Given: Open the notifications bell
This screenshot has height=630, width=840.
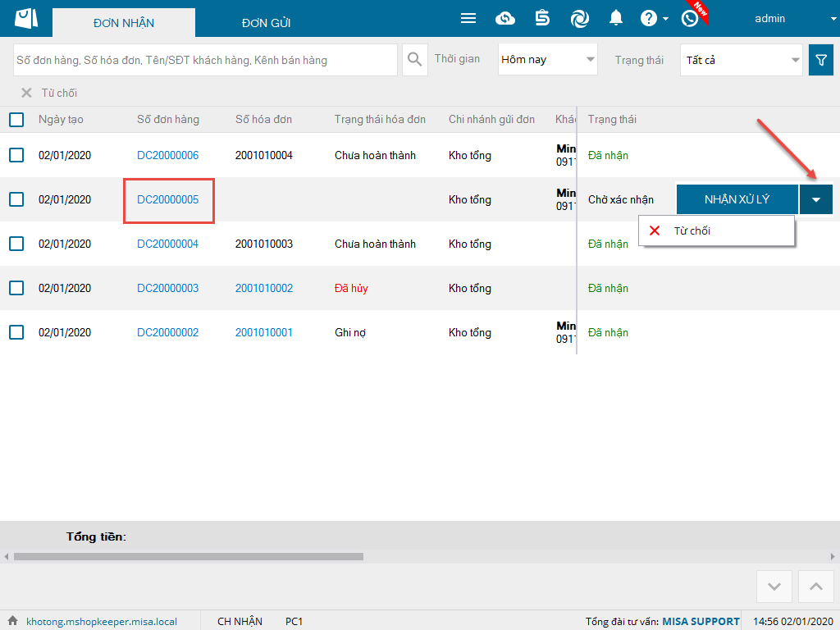Looking at the screenshot, I should click(616, 18).
